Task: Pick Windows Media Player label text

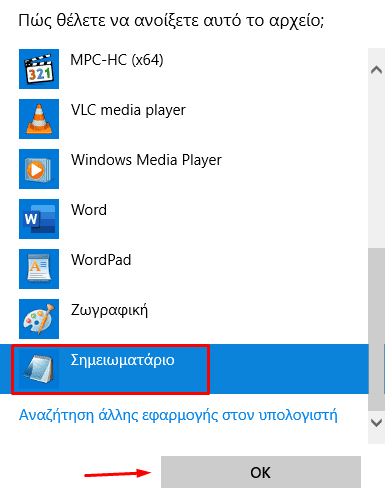Action: point(146,160)
